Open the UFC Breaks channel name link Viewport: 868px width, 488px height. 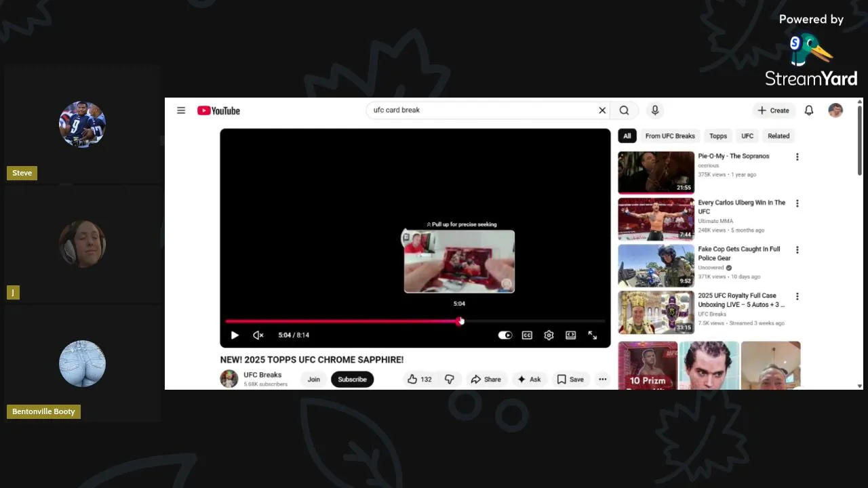262,375
